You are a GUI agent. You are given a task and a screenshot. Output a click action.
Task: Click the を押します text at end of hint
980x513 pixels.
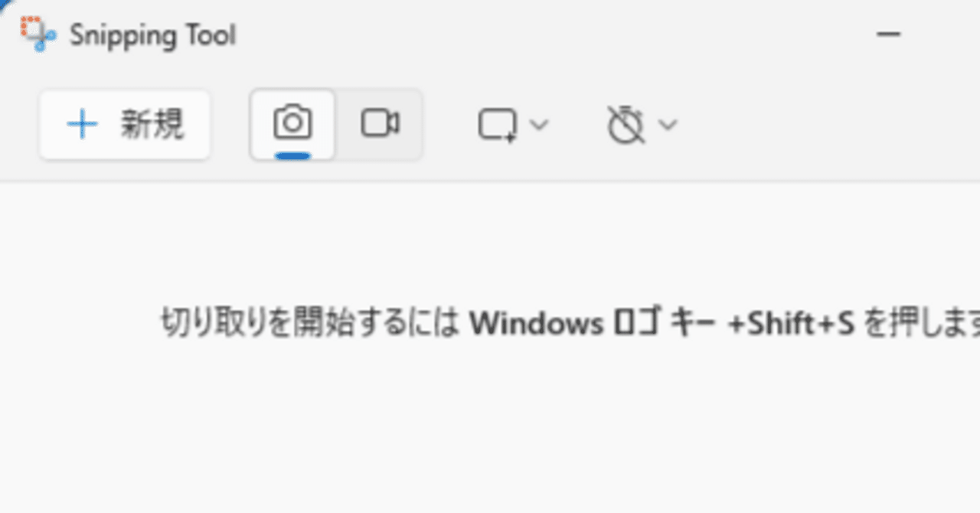click(x=921, y=324)
